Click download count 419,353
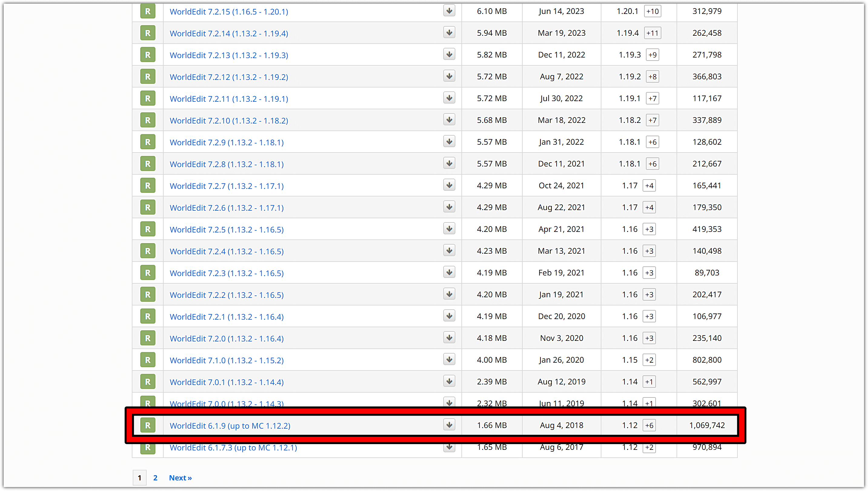 (707, 229)
